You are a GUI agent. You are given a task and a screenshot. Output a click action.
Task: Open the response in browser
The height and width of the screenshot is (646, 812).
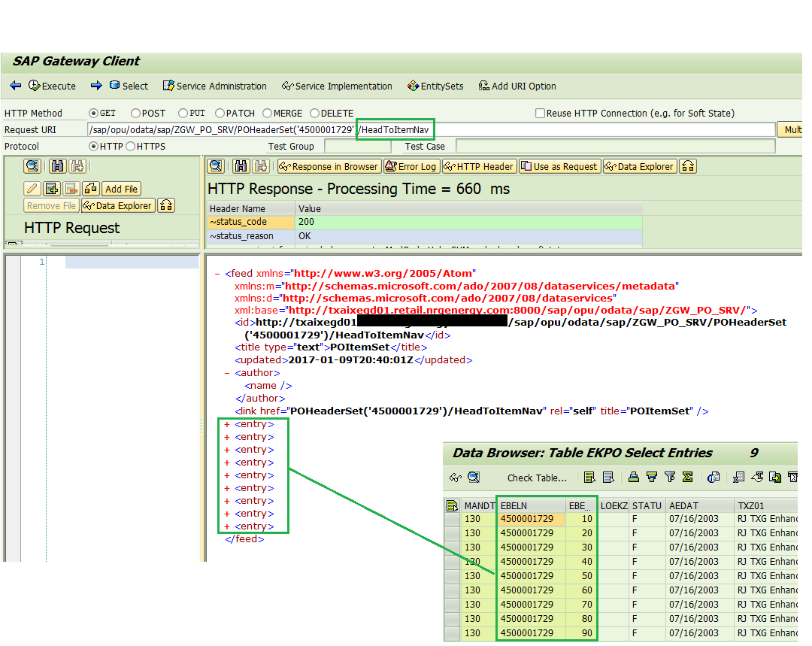(329, 166)
